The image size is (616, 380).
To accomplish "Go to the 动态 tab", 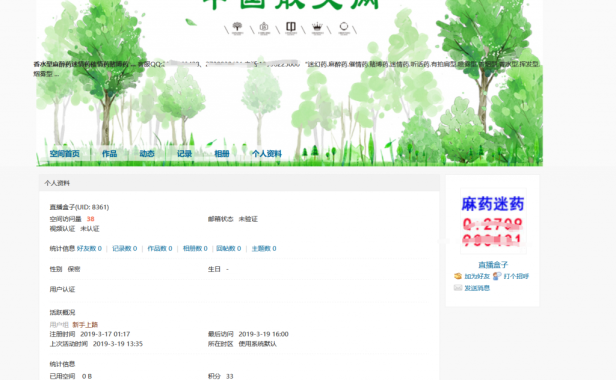I will click(147, 154).
